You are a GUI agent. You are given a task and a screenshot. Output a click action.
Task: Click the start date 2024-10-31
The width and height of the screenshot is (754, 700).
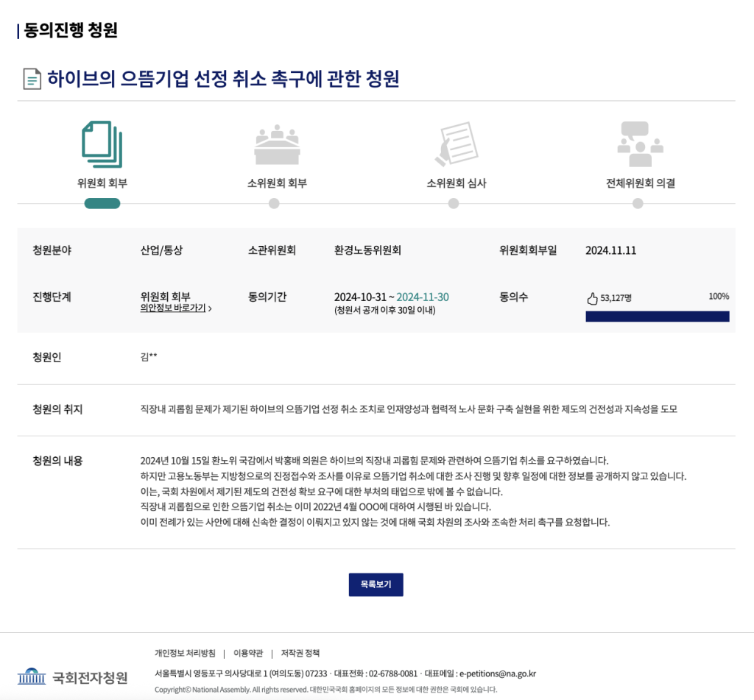point(360,297)
